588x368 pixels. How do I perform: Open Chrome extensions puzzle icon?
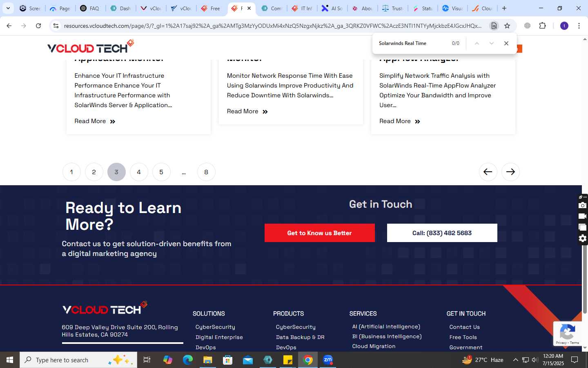point(542,26)
